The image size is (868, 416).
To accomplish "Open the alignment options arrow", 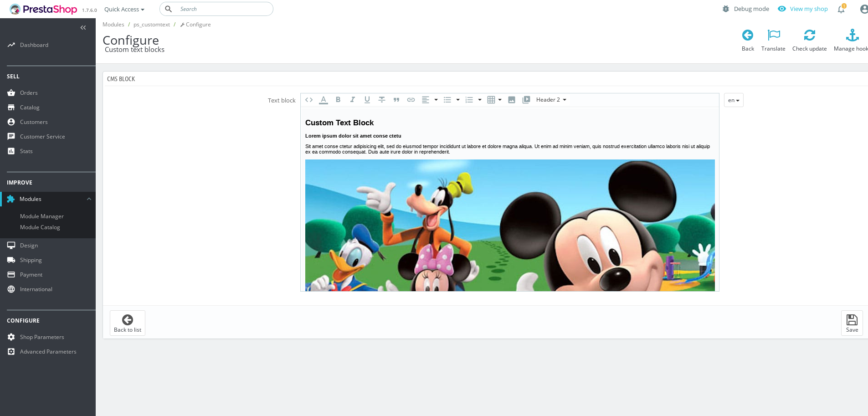I will (436, 100).
